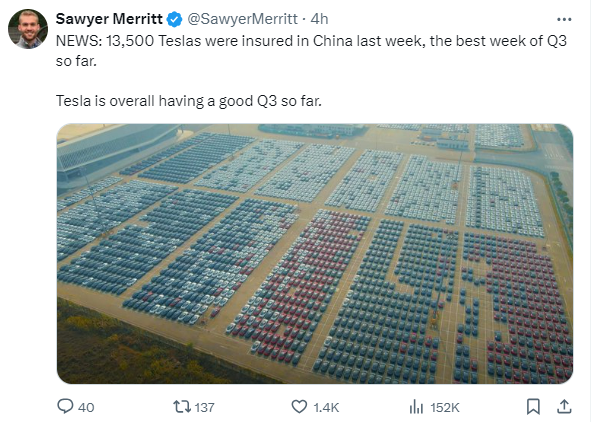Image resolution: width=602 pixels, height=422 pixels.
Task: Click the 152K views count
Action: pyautogui.click(x=445, y=407)
